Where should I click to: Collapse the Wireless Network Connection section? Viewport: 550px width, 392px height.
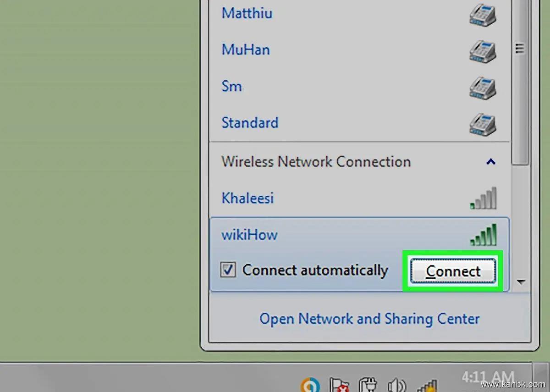[490, 162]
